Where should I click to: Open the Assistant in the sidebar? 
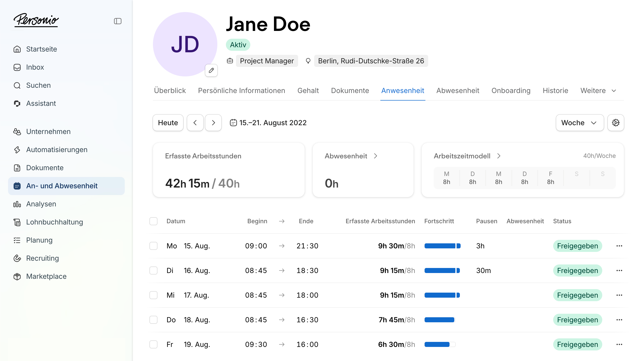coord(41,103)
